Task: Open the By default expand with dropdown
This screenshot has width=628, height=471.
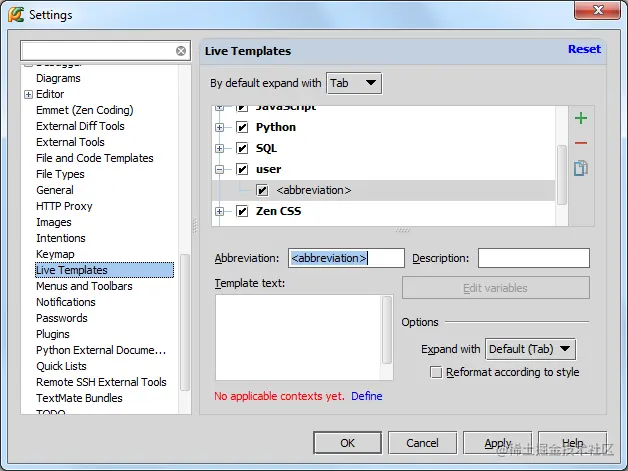Action: tap(354, 83)
